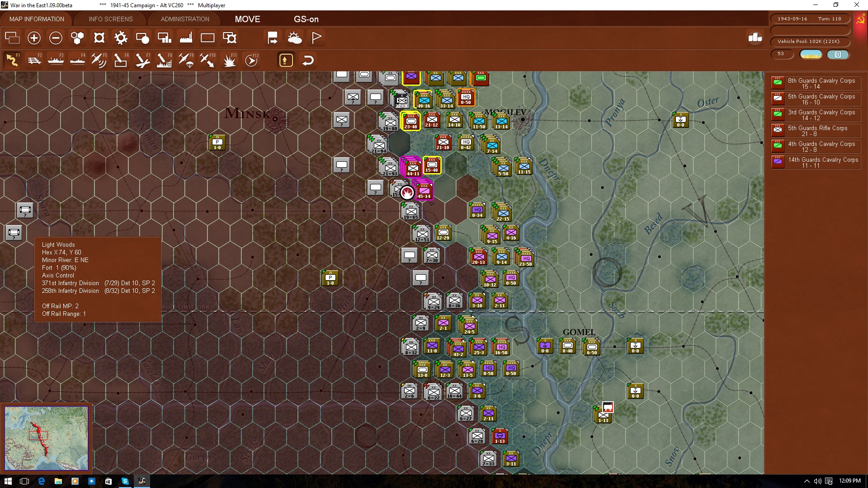Image resolution: width=868 pixels, height=488 pixels.
Task: Click the F11 build fort explosion icon
Action: 230,60
